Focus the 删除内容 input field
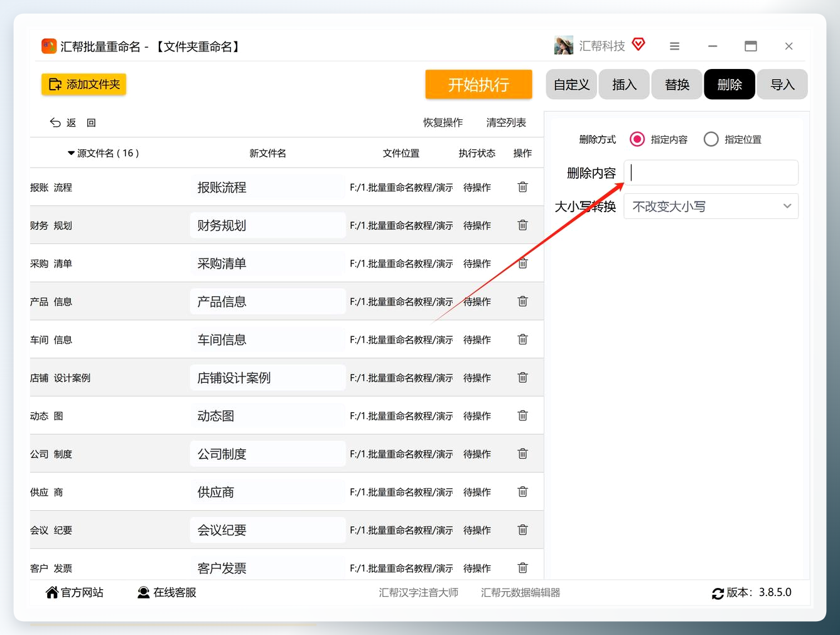840x635 pixels. [711, 173]
